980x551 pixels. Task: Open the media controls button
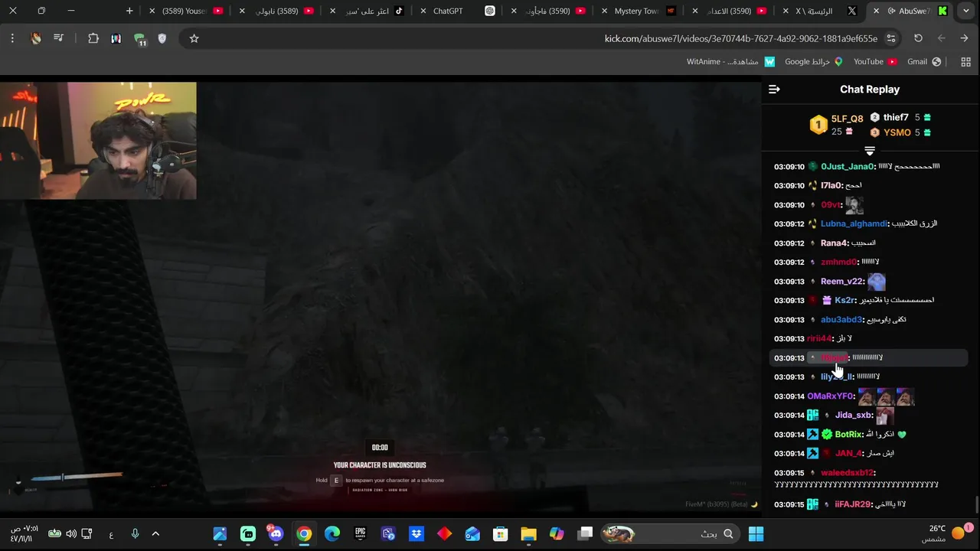click(x=58, y=38)
